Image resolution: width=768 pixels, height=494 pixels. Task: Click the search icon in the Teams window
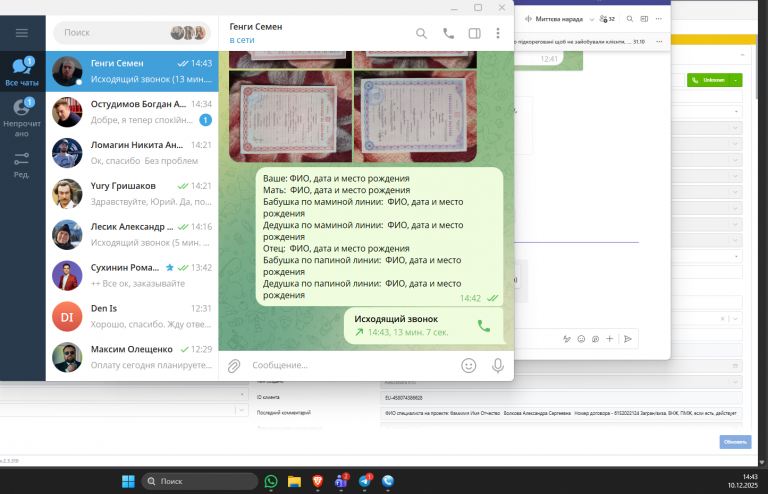[x=630, y=19]
